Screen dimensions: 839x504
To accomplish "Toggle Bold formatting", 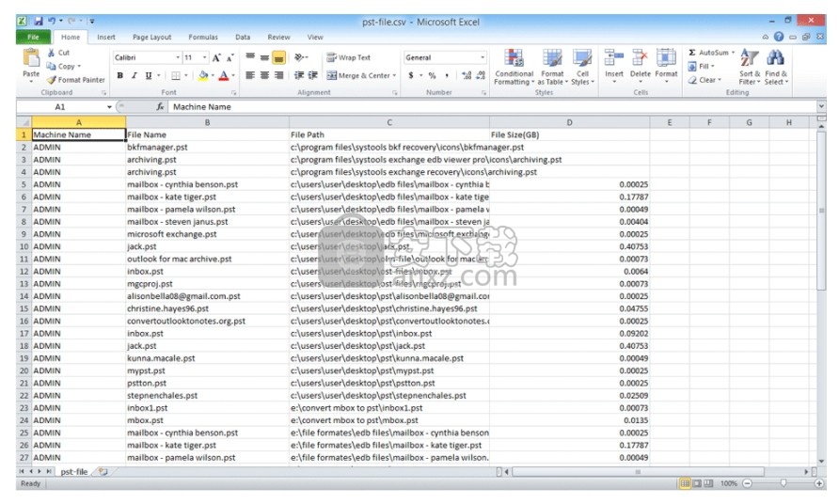I will [x=119, y=75].
